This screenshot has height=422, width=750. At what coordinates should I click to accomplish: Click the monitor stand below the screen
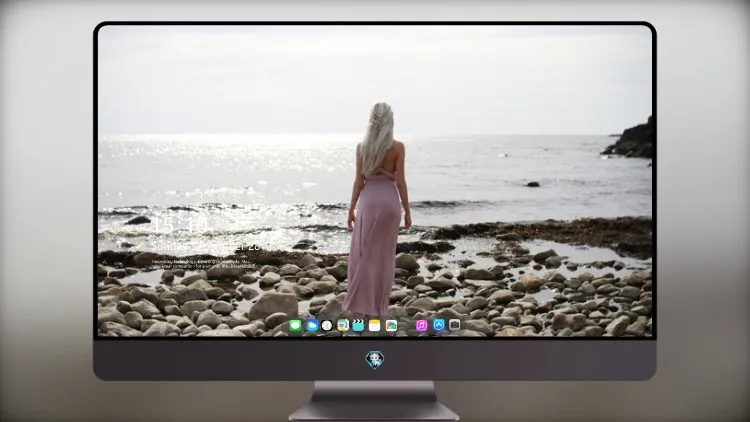tap(374, 400)
